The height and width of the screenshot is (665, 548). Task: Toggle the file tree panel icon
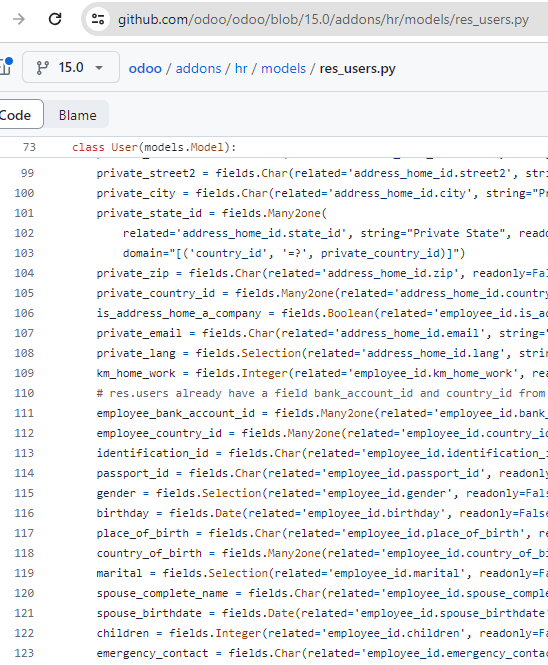(x=5, y=67)
